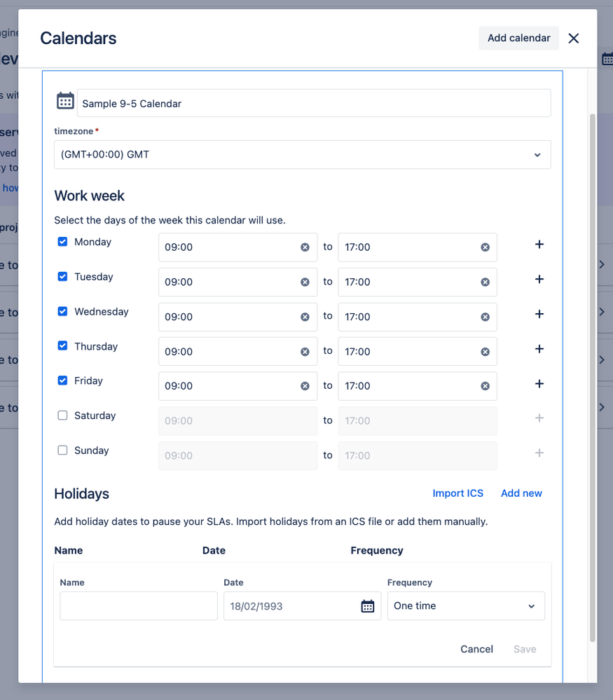The image size is (613, 700).
Task: Add another time range for Tuesday
Action: [x=539, y=279]
